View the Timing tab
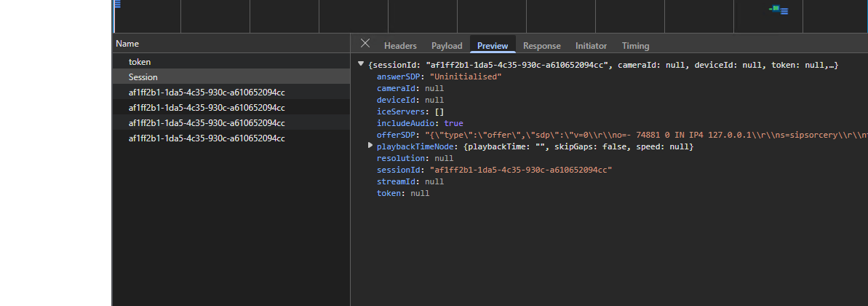This screenshot has width=868, height=306. click(635, 46)
